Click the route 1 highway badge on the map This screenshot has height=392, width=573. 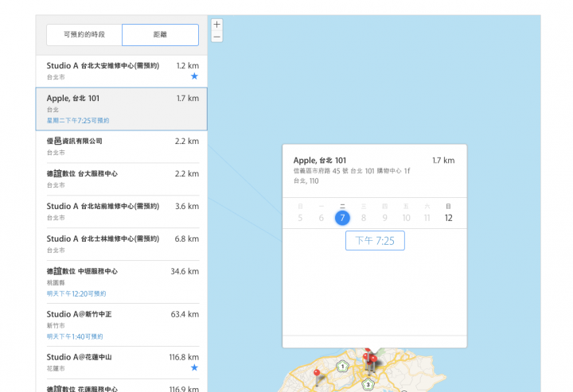(342, 366)
